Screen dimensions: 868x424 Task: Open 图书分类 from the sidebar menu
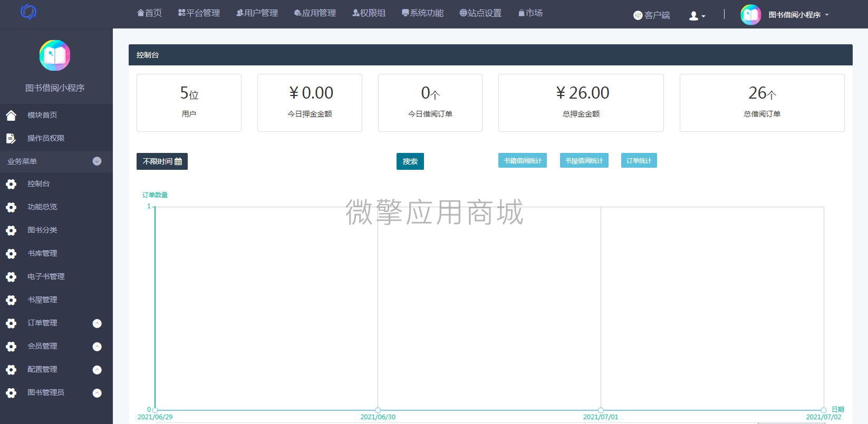(42, 230)
